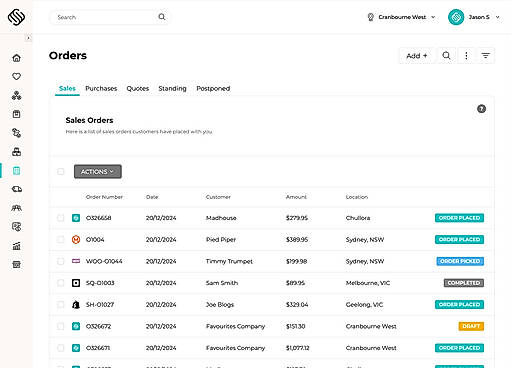Open the heart favourites icon in sidebar
Viewport: 511px width, 368px height.
[16, 76]
